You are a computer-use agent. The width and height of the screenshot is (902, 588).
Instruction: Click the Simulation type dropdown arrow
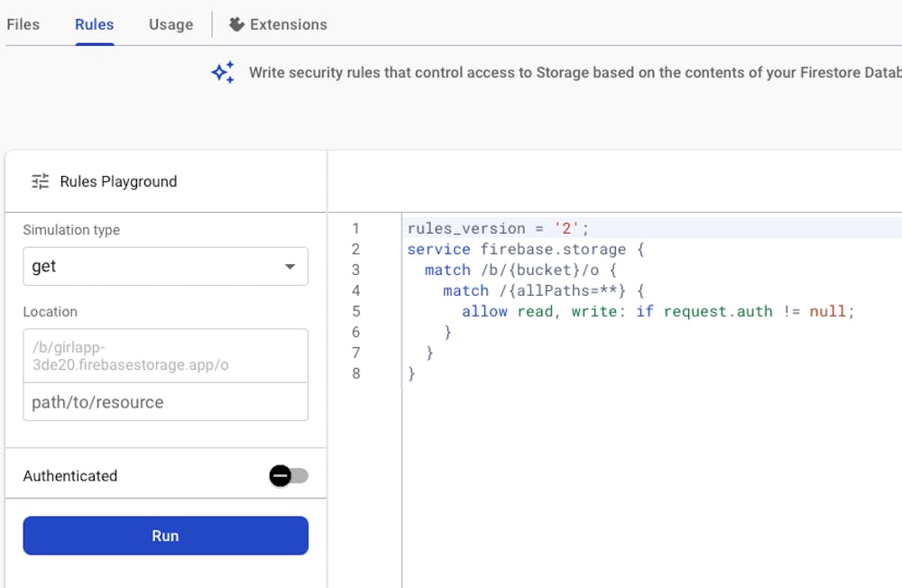(x=290, y=266)
